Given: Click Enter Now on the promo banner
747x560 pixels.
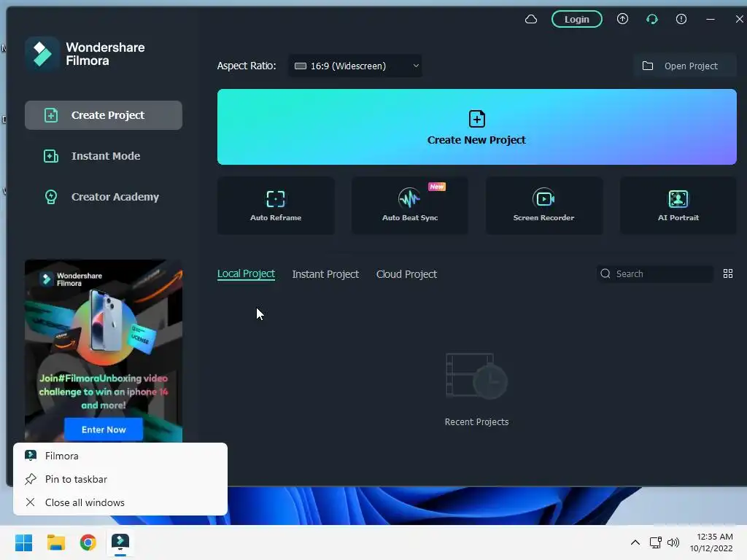Looking at the screenshot, I should coord(104,429).
